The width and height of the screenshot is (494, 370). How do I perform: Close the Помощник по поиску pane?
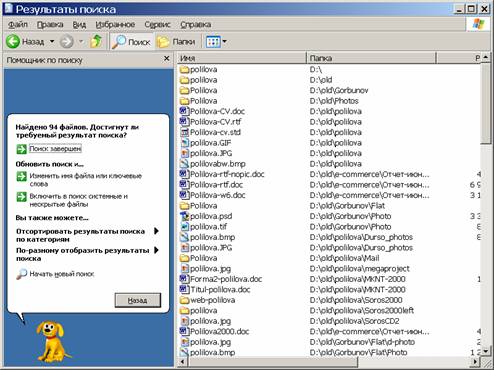pos(167,59)
